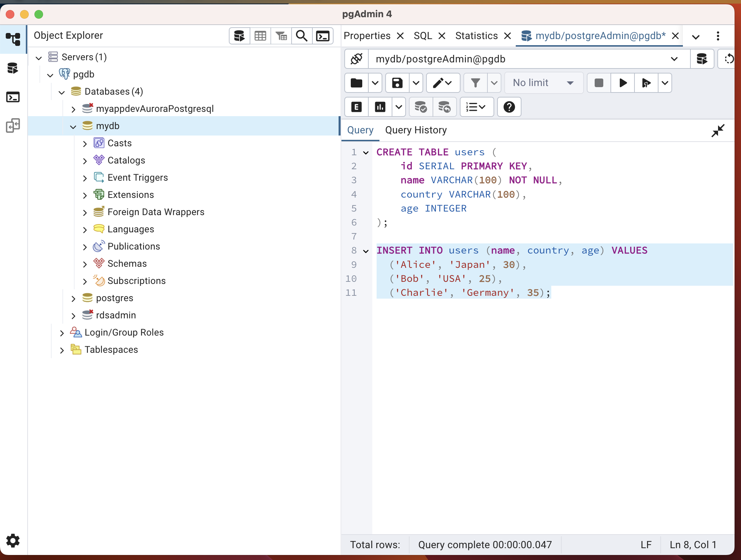The width and height of the screenshot is (741, 560).
Task: Fold the INSERT INTO code block on line 8
Action: coord(366,251)
